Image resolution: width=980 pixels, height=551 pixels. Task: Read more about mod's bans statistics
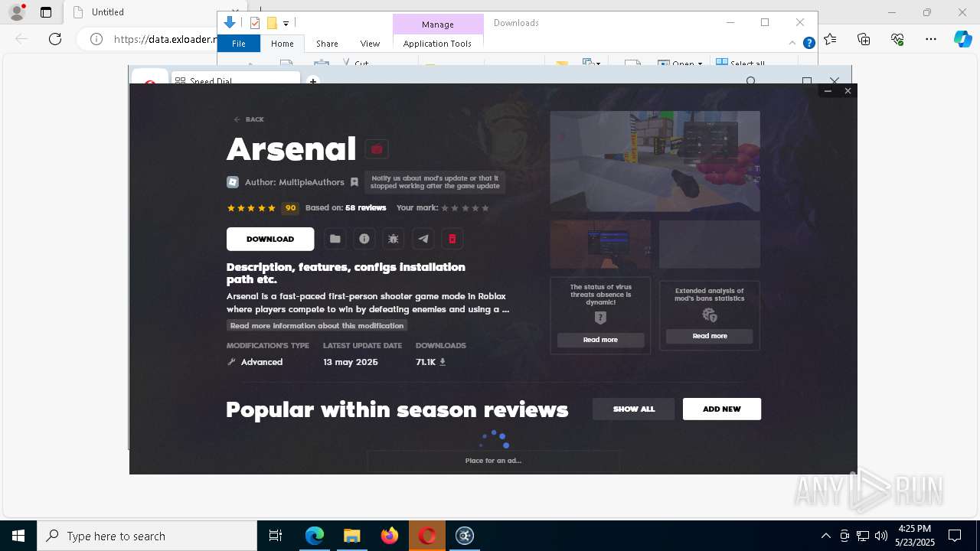(710, 336)
